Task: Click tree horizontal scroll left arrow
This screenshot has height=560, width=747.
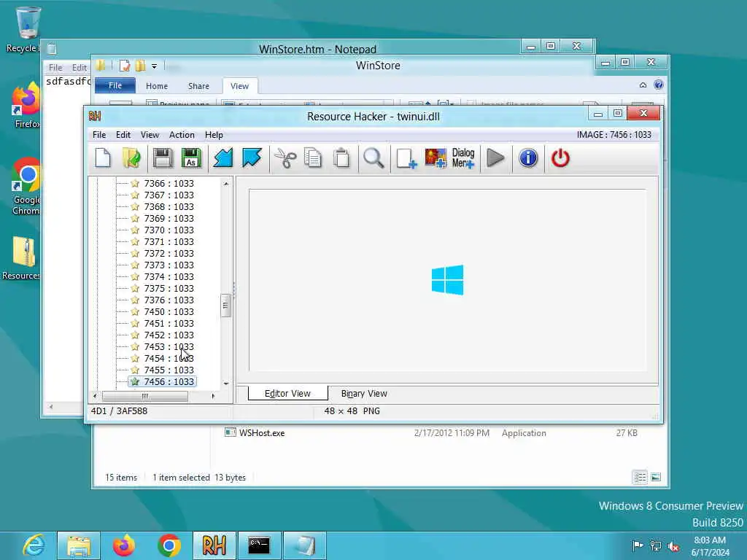Action: tap(95, 396)
